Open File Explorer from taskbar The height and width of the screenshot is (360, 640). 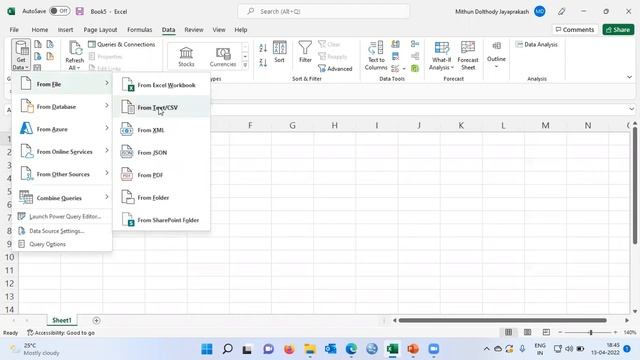pos(310,349)
